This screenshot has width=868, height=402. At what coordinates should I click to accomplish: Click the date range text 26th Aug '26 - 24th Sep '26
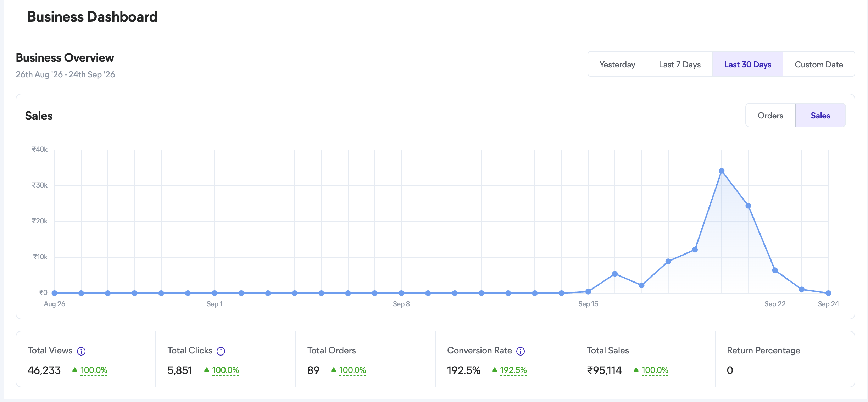pyautogui.click(x=65, y=74)
